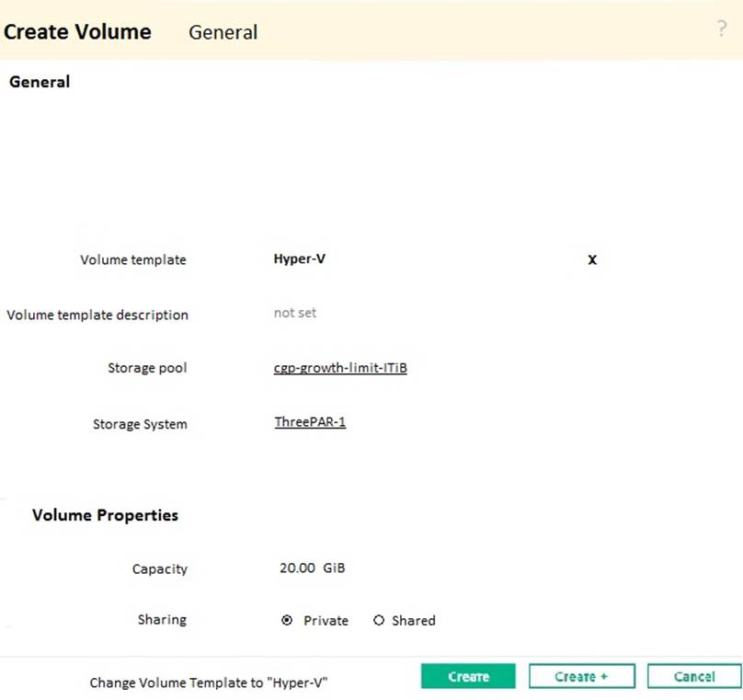Open the cgp-growth-limit-ITiB storage pool link

(340, 368)
